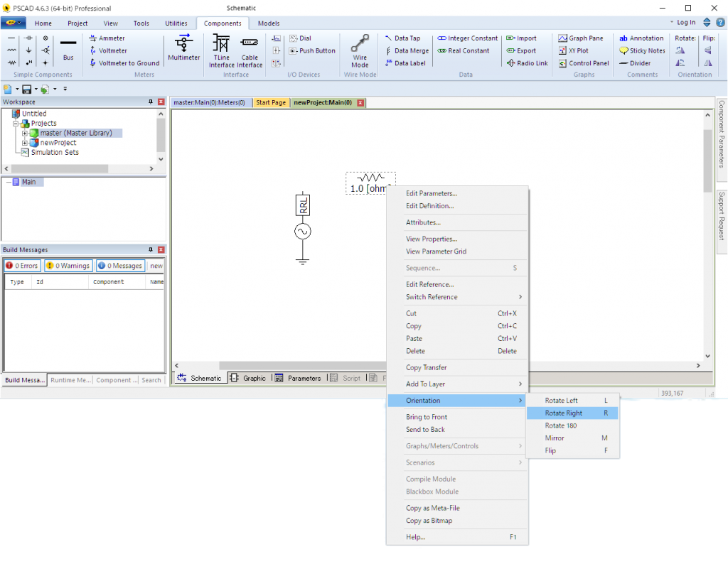This screenshot has width=728, height=569.
Task: Switch to the Start Page tab
Action: point(270,102)
